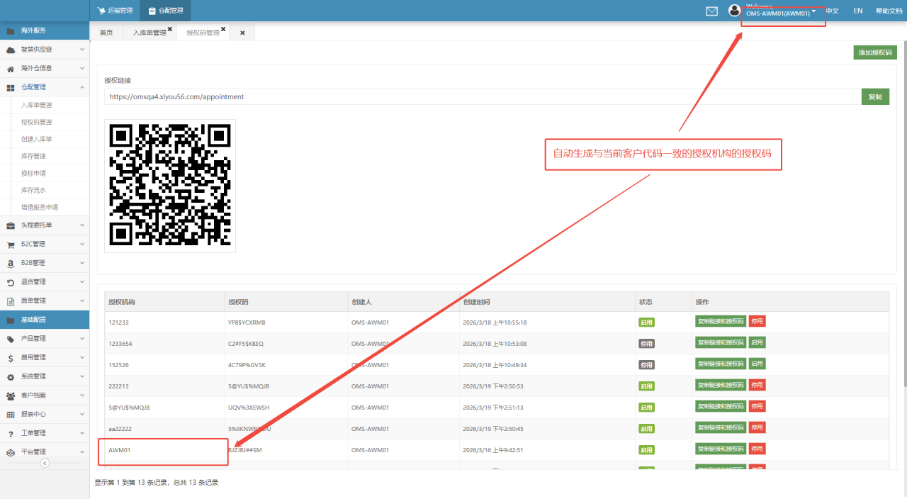This screenshot has width=908, height=499.
Task: Open 库存管理 in the sidebar submenu
Action: coord(34,156)
